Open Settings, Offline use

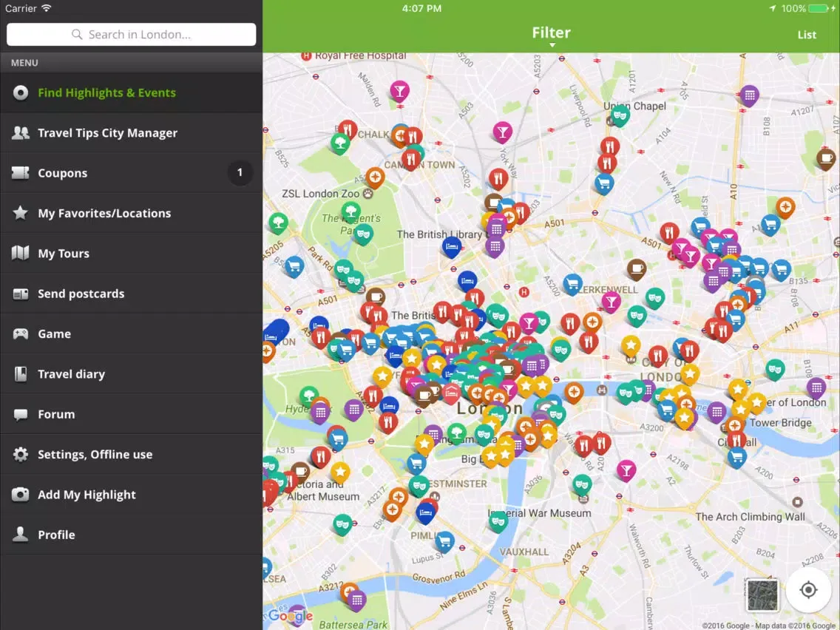point(132,454)
